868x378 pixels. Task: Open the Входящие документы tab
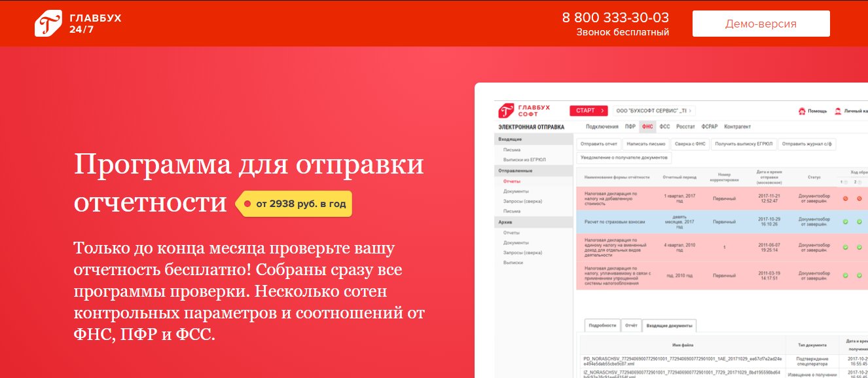(669, 325)
